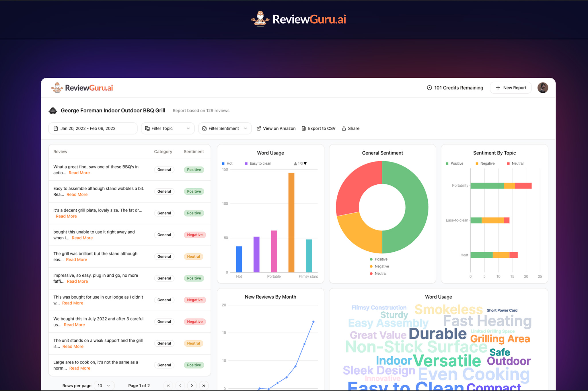Image resolution: width=588 pixels, height=391 pixels.
Task: Sort by Review column header
Action: (x=60, y=152)
